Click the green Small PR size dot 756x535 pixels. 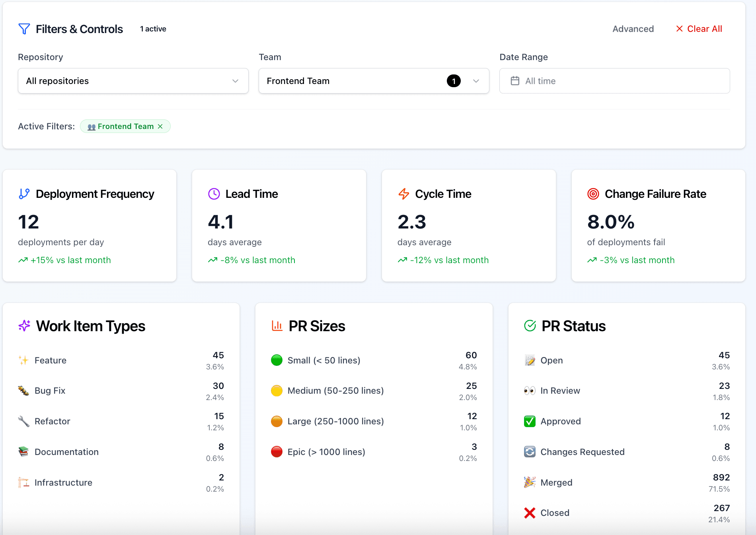pyautogui.click(x=277, y=360)
